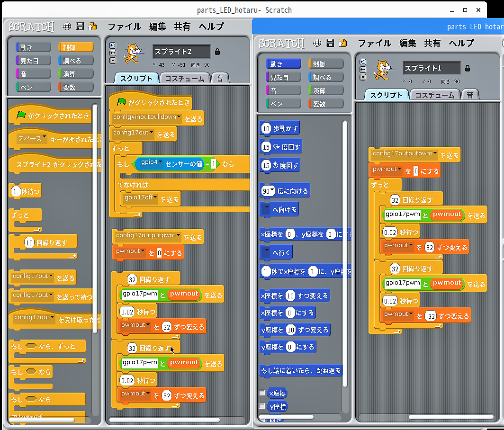The height and width of the screenshot is (430, 504).
Task: Save project using right window's disk icon
Action: point(330,43)
